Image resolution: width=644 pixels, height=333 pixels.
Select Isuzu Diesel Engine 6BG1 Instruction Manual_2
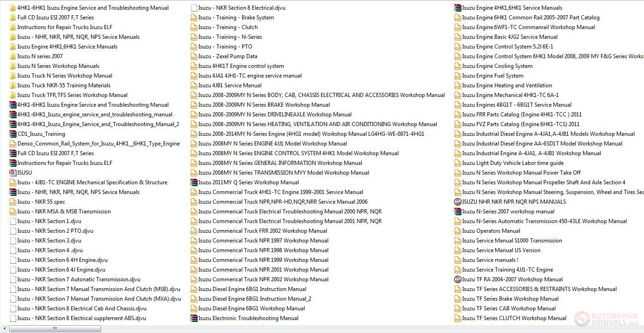(x=255, y=299)
